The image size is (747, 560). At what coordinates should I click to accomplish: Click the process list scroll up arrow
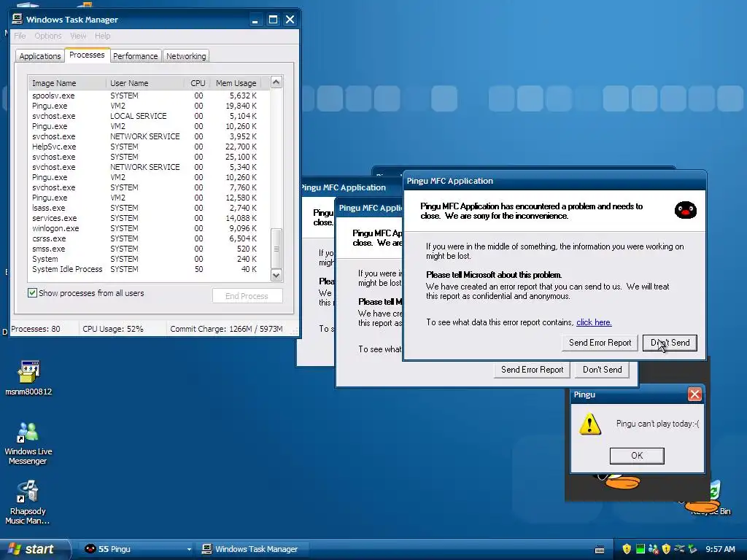276,82
